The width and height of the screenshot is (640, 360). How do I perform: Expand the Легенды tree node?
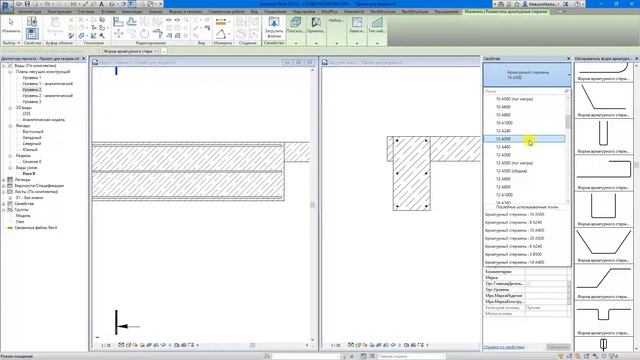coord(4,180)
